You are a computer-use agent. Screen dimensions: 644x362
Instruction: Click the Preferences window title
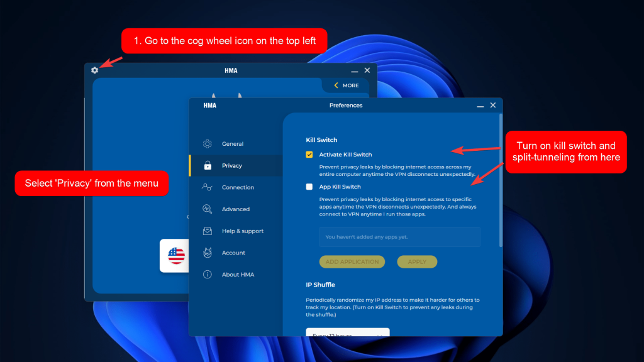point(346,106)
